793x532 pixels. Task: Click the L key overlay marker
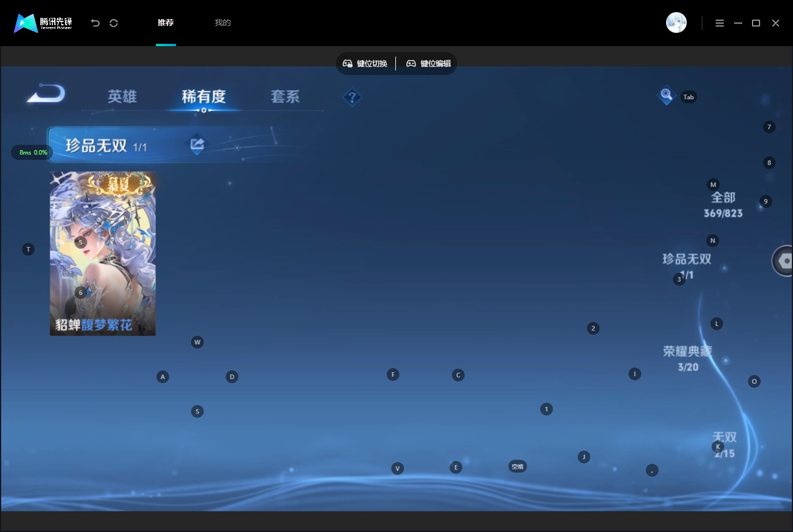pyautogui.click(x=717, y=324)
